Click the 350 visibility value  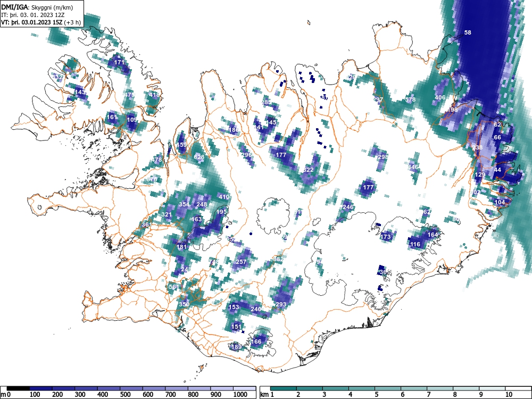[184, 304]
